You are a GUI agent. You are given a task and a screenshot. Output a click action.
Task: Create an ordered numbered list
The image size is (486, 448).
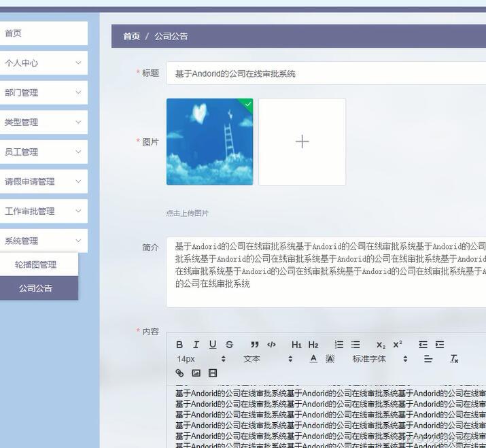click(x=339, y=345)
